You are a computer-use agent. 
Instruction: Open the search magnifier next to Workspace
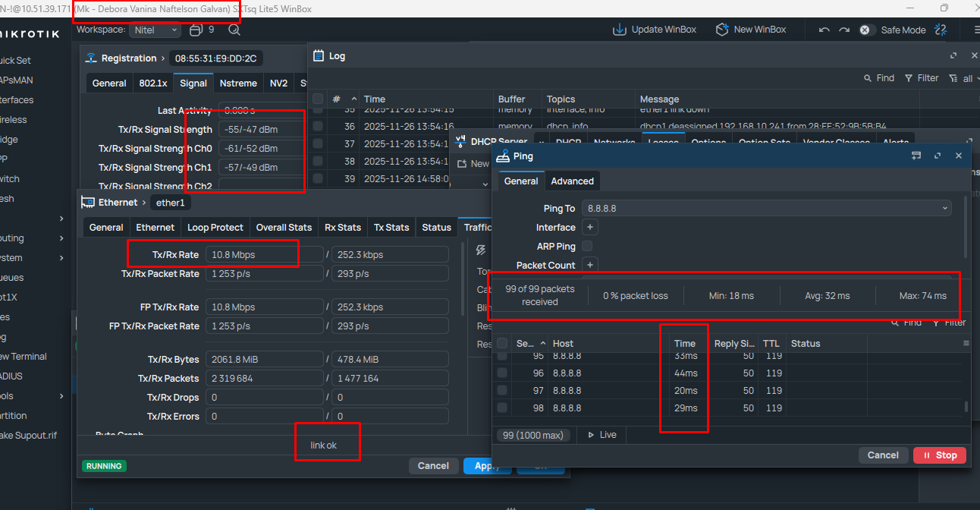tap(234, 30)
